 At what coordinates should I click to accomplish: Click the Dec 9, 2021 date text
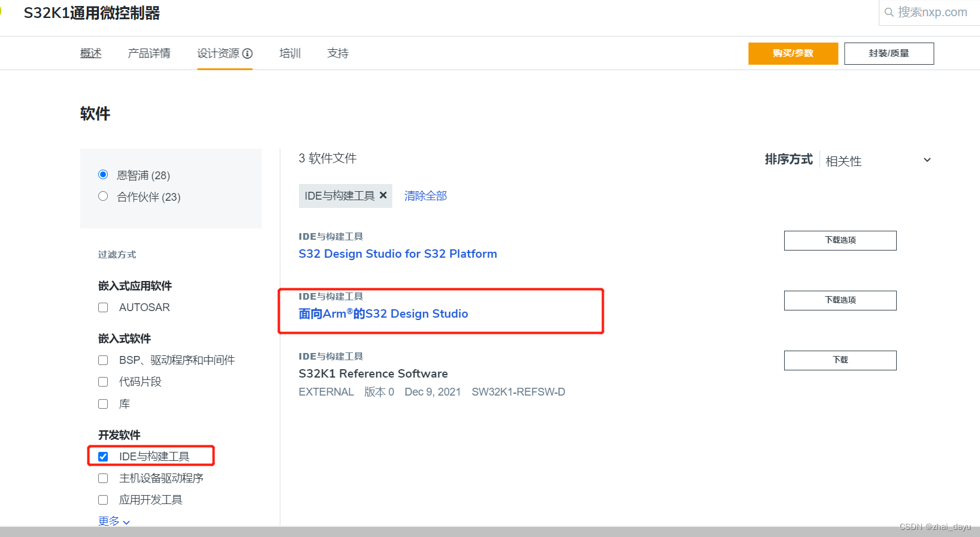click(432, 392)
